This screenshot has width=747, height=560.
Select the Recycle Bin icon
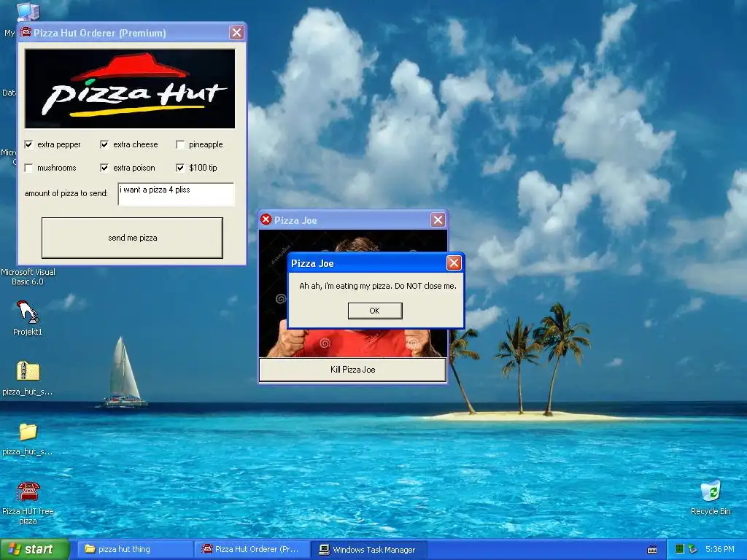tap(711, 497)
